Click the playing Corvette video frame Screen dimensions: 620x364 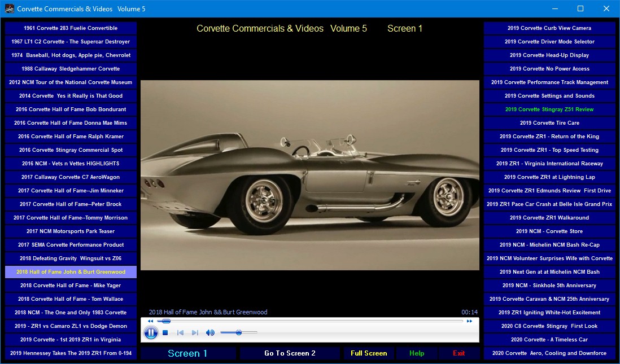point(309,175)
